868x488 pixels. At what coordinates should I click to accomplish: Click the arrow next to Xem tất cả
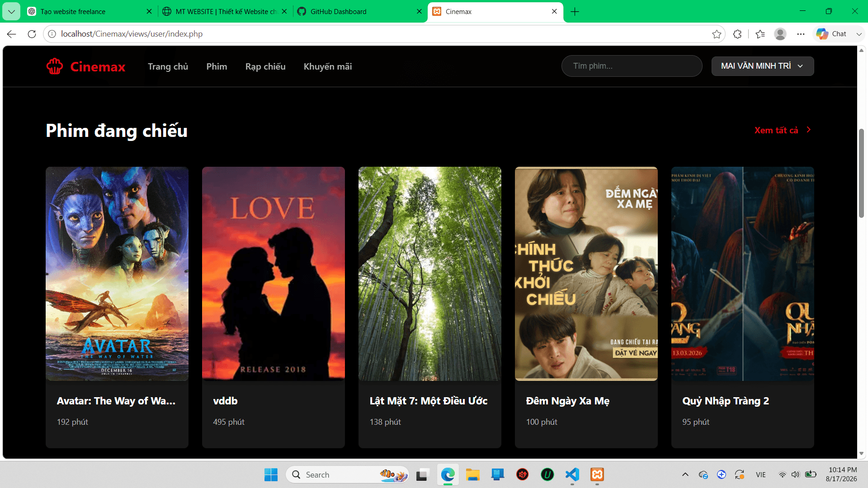click(x=809, y=130)
